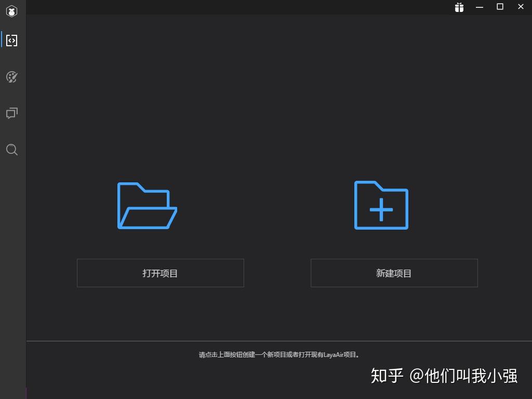This screenshot has width=532, height=399.
Task: Open the gift icon on the title bar
Action: pyautogui.click(x=459, y=7)
